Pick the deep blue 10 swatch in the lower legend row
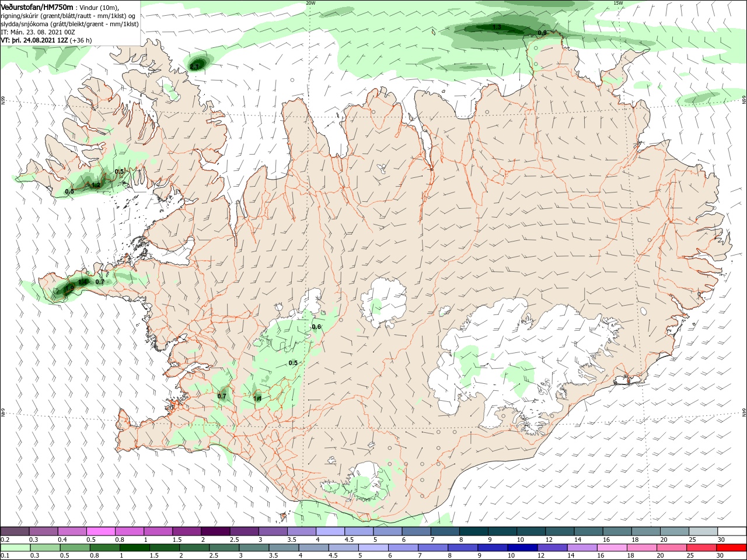747x560 pixels. 523,547
